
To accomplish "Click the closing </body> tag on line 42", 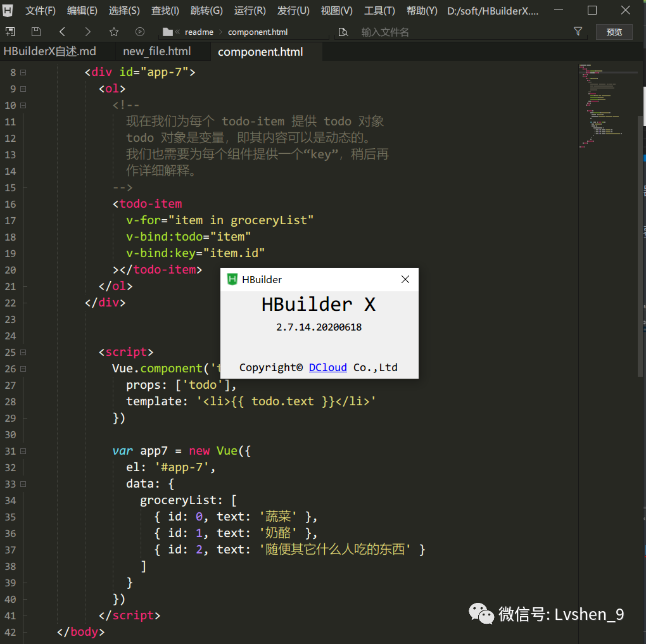I will [x=81, y=631].
